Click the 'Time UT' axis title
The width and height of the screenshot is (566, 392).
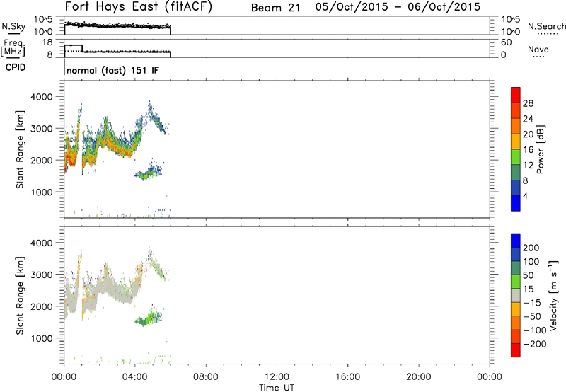pyautogui.click(x=277, y=388)
